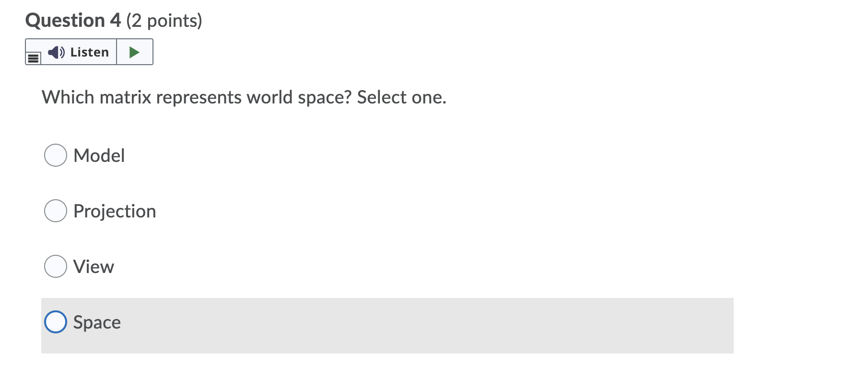Click the View answer label text

(x=94, y=267)
